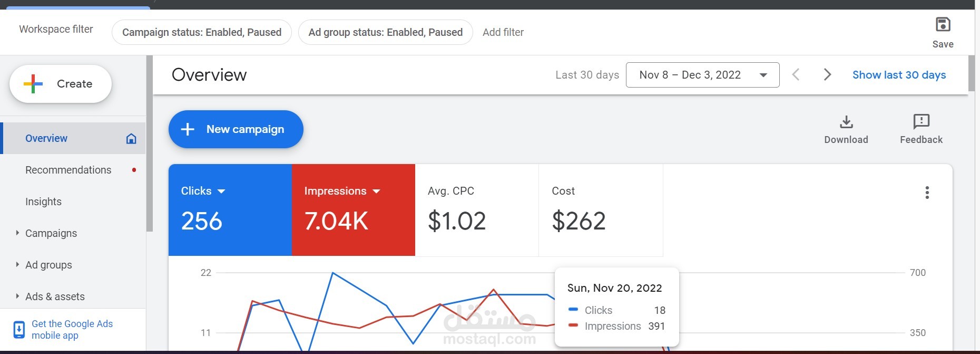Click the Create button

pyautogui.click(x=61, y=84)
